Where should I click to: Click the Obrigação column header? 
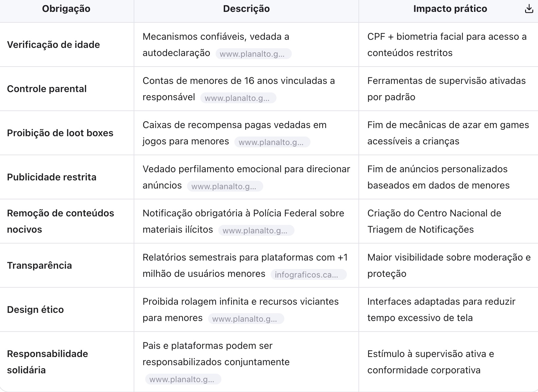66,9
